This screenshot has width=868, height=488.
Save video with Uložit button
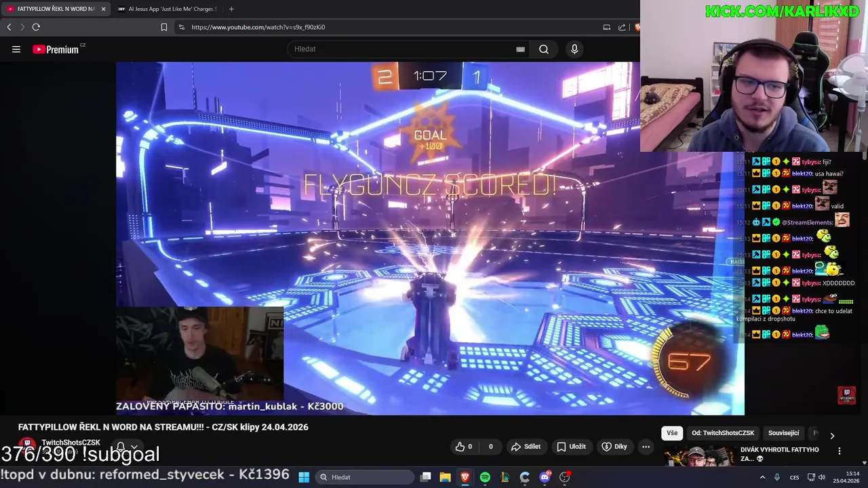point(571,447)
